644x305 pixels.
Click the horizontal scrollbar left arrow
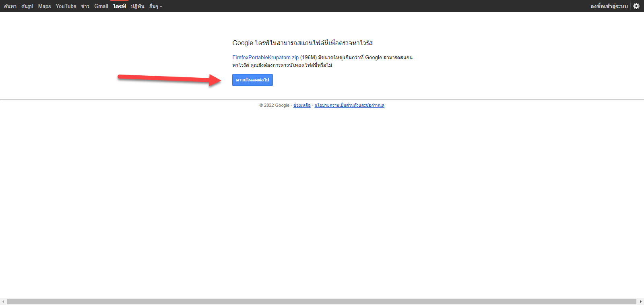coord(3,301)
